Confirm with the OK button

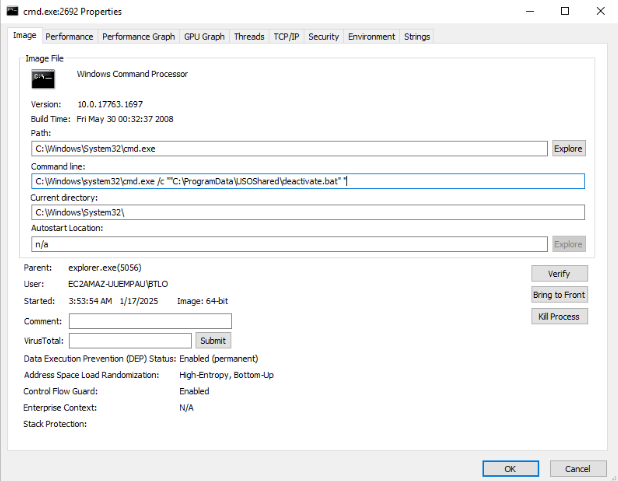point(510,468)
